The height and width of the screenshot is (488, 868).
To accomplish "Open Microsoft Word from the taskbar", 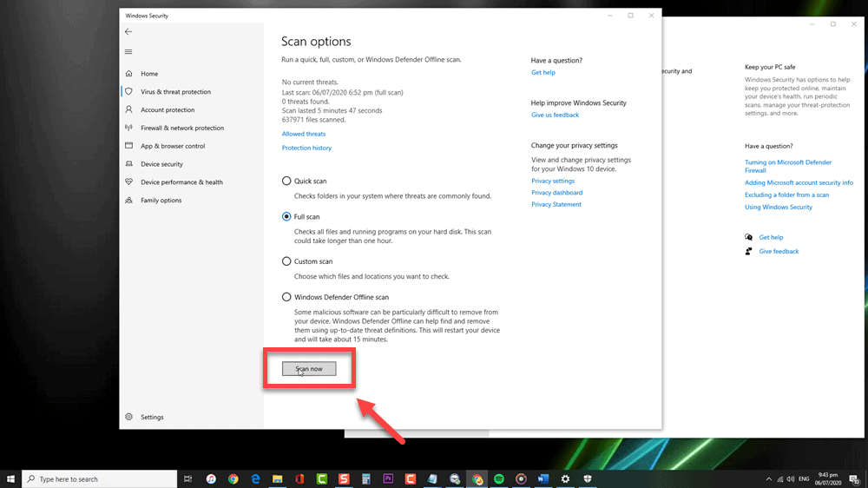I will tap(543, 479).
